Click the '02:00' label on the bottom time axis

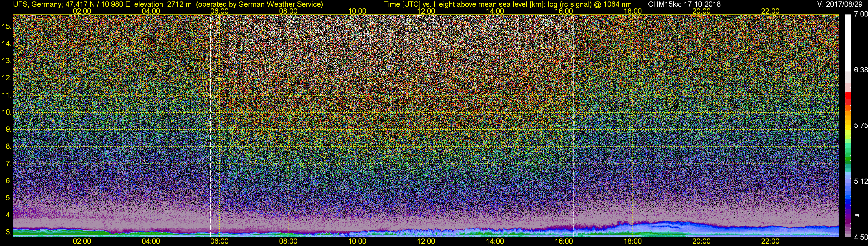[82, 242]
